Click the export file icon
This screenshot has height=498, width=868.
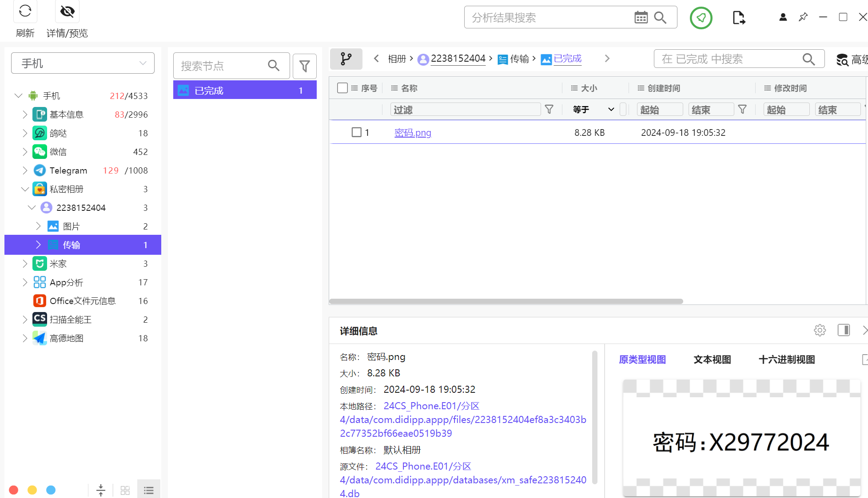coord(738,18)
